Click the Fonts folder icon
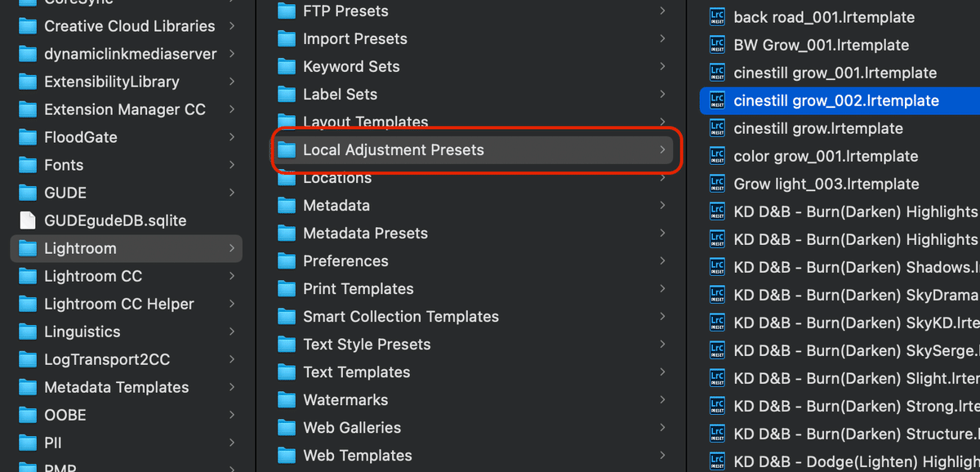 tap(28, 165)
